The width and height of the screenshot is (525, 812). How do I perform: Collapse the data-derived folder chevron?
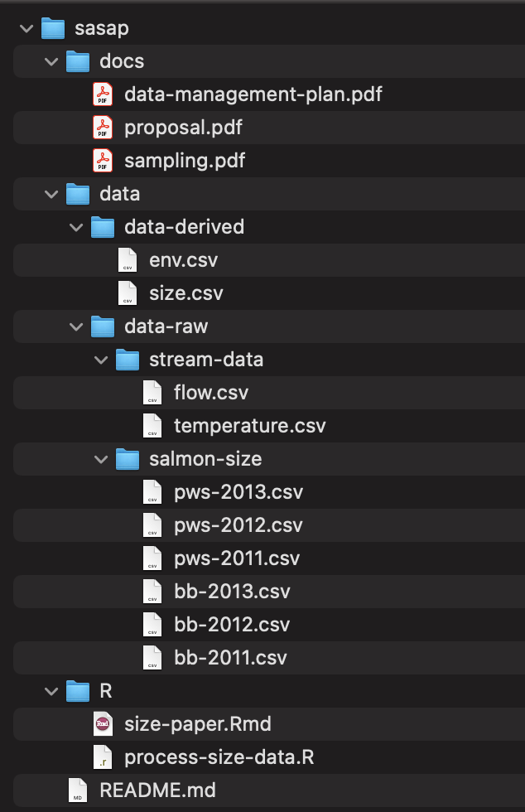click(76, 228)
